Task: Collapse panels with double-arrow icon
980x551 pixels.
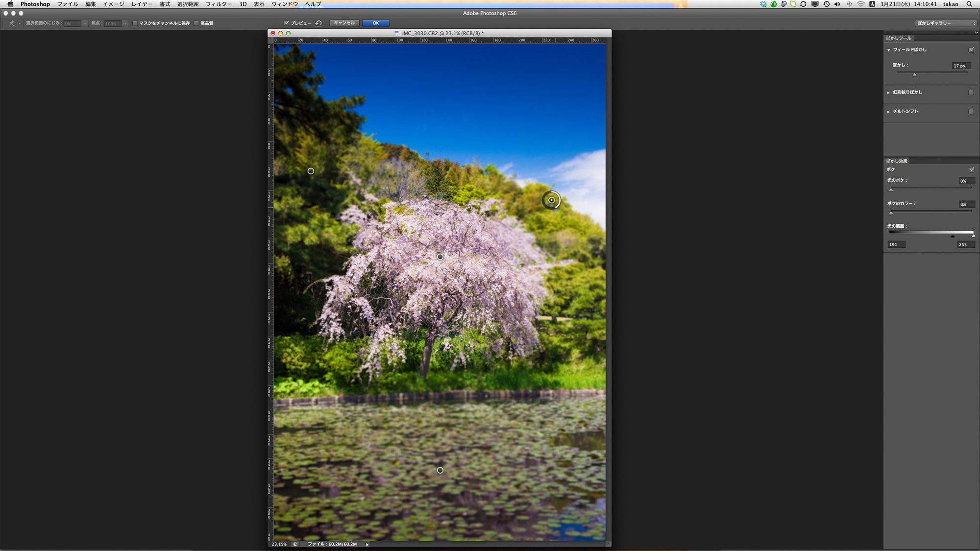Action: tap(976, 32)
